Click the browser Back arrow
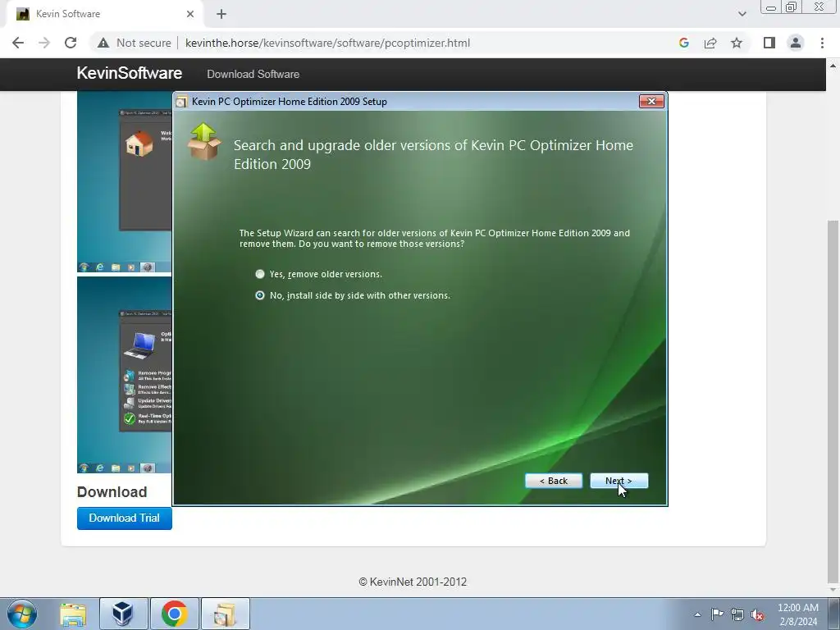 18,43
